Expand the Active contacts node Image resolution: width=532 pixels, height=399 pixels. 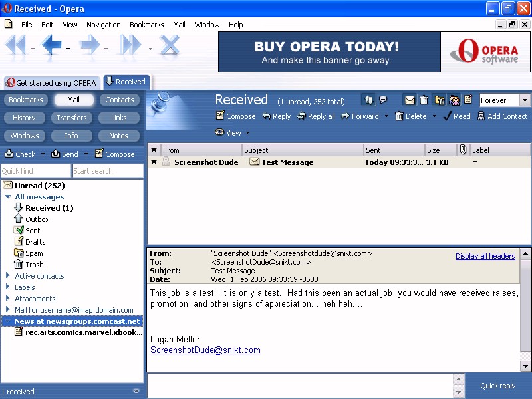pyautogui.click(x=7, y=275)
